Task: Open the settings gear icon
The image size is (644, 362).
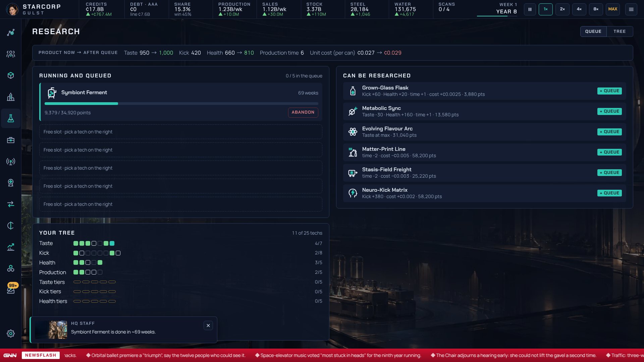Action: click(x=11, y=334)
